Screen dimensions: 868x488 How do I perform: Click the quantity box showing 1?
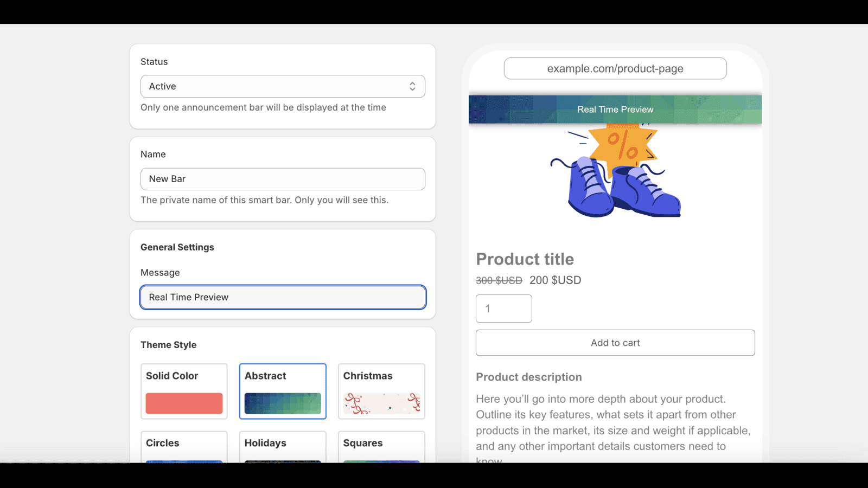pos(503,308)
